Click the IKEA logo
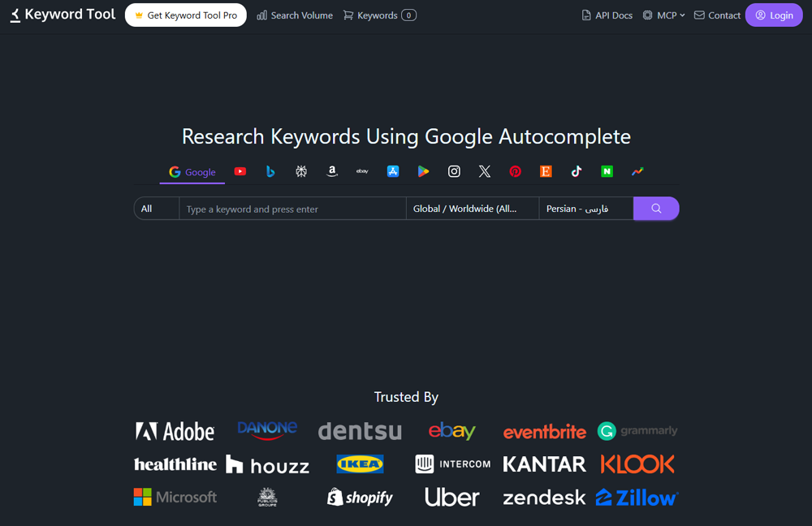This screenshot has width=812, height=526. point(360,463)
